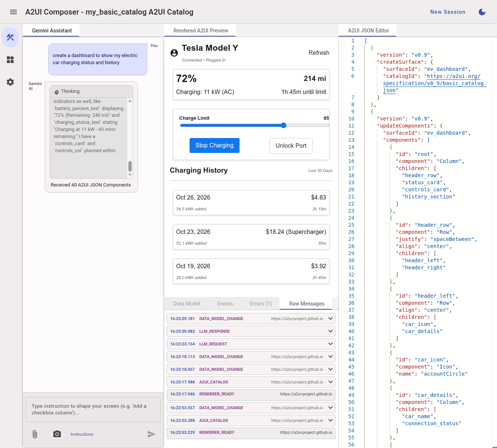Click the Thinking header icon
The height and width of the screenshot is (448, 497).
pos(57,92)
